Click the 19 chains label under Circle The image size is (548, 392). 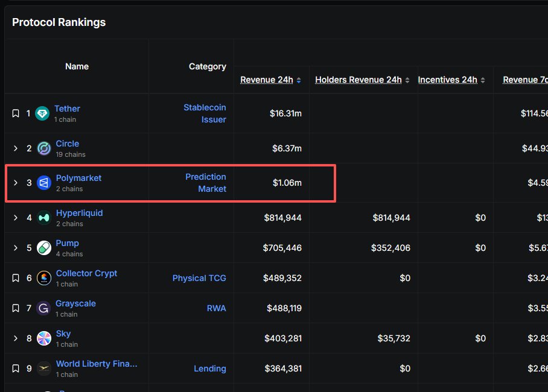pos(70,154)
